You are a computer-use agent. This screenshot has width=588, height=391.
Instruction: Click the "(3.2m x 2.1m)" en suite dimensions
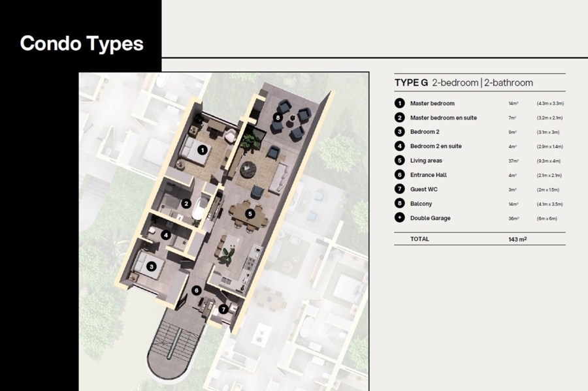[549, 118]
